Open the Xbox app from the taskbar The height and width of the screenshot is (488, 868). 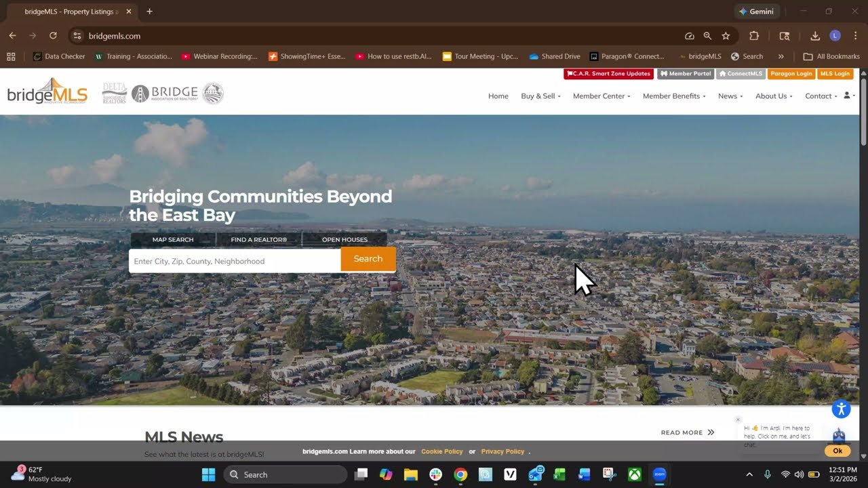(x=634, y=474)
